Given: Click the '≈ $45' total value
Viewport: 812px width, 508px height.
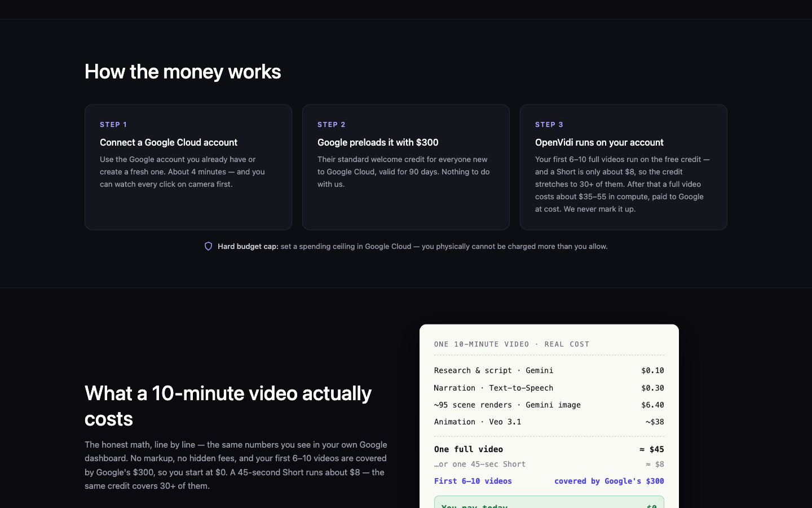Looking at the screenshot, I should click(x=652, y=449).
